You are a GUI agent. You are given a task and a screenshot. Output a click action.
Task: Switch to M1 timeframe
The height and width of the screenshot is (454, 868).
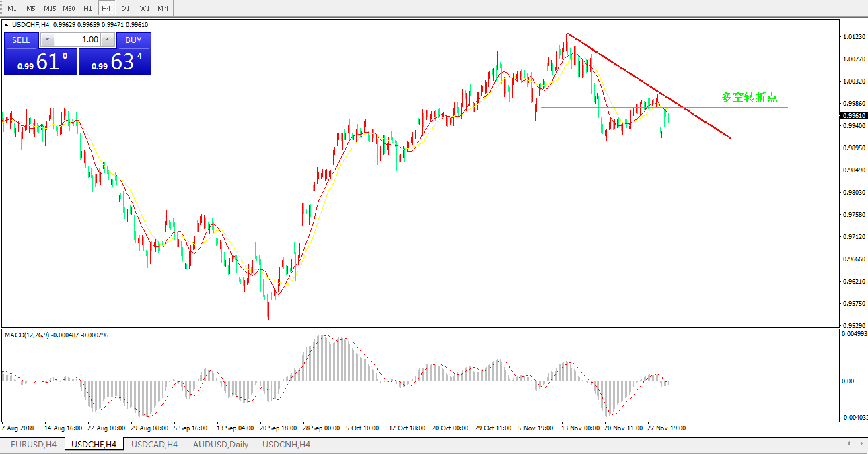point(12,8)
